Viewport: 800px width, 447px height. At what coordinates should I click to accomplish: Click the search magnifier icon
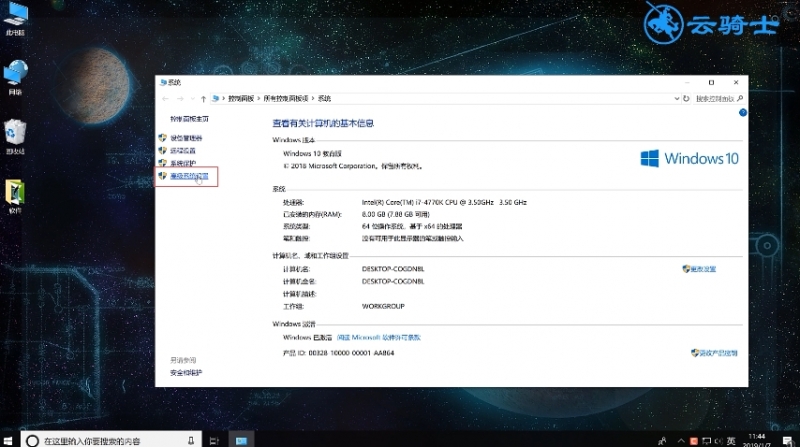[740, 98]
